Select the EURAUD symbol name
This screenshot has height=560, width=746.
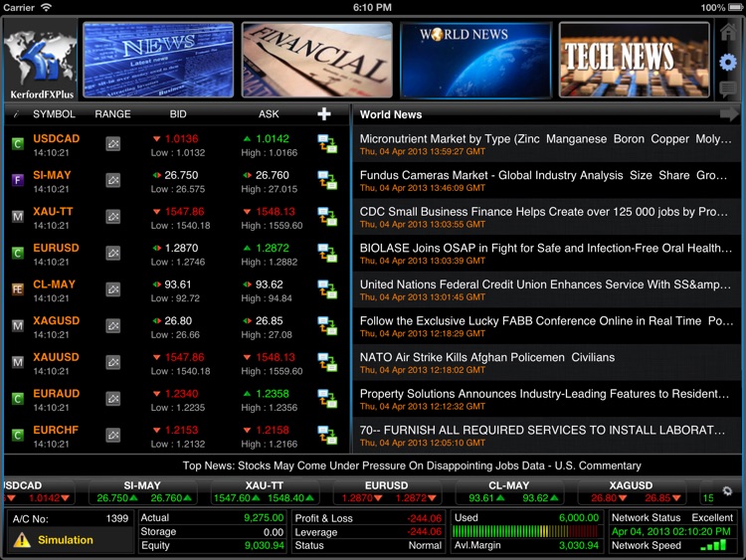coord(56,394)
